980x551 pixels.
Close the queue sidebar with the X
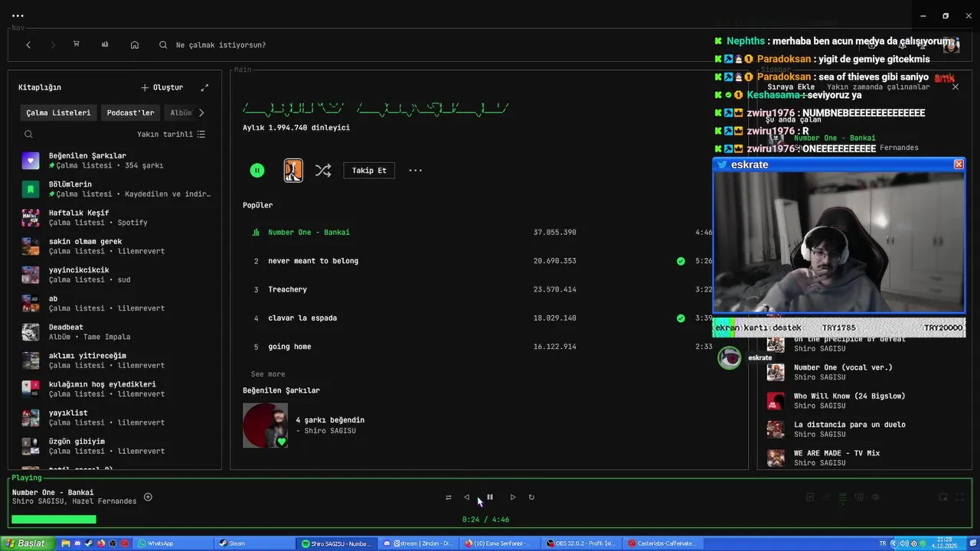tap(955, 87)
